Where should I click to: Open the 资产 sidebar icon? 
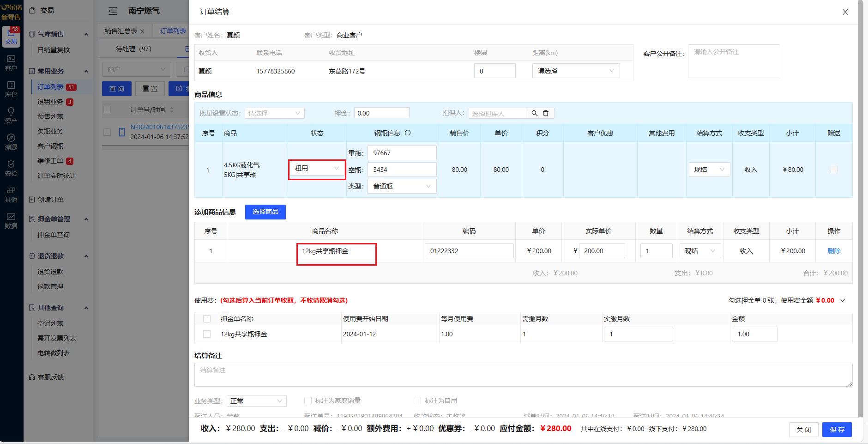[11, 116]
